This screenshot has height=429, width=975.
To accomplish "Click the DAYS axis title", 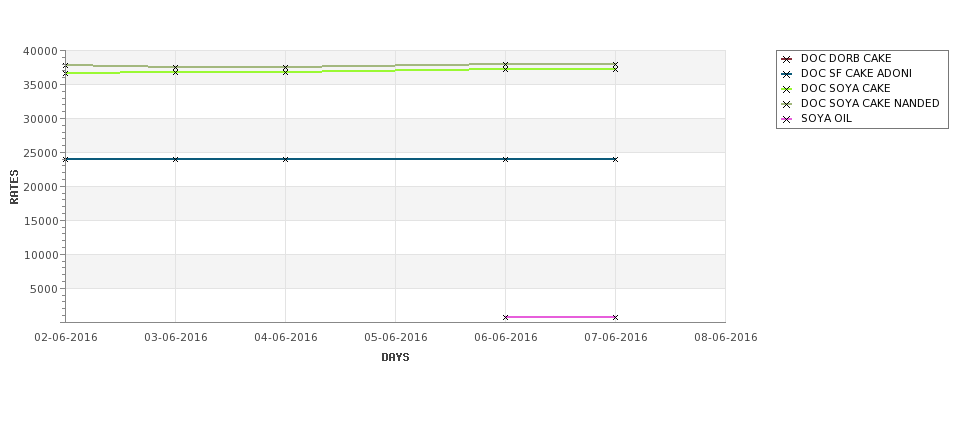I will [395, 357].
